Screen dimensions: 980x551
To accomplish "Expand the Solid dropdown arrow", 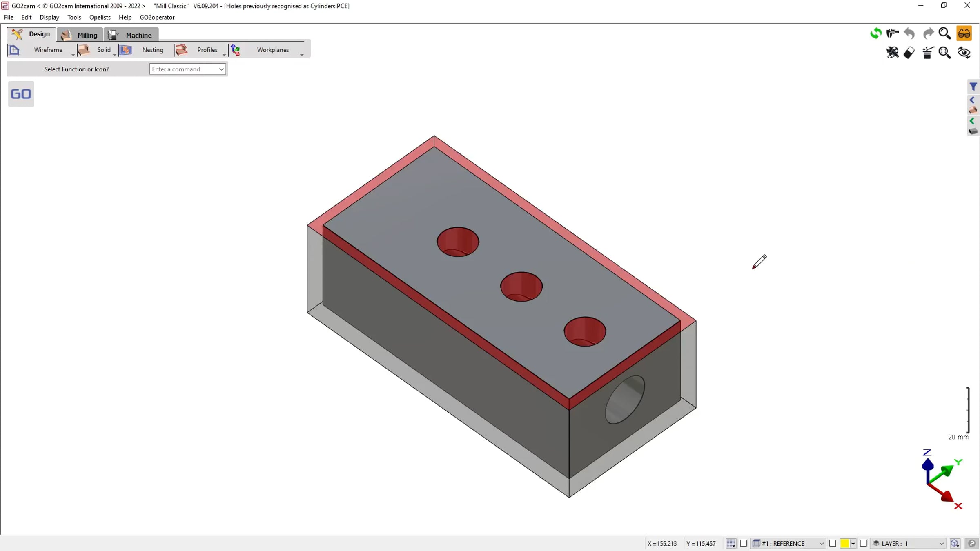I will (114, 55).
